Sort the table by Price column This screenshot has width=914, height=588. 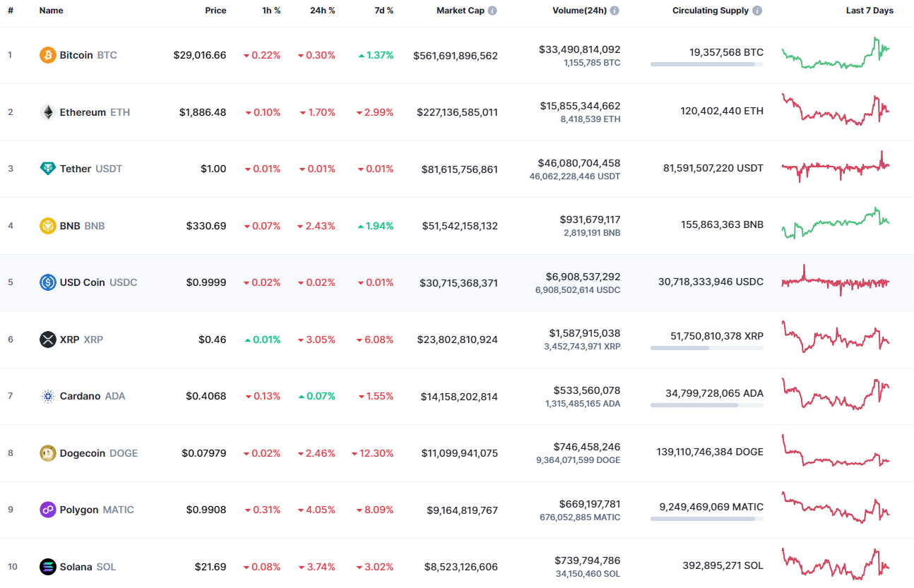click(x=215, y=10)
